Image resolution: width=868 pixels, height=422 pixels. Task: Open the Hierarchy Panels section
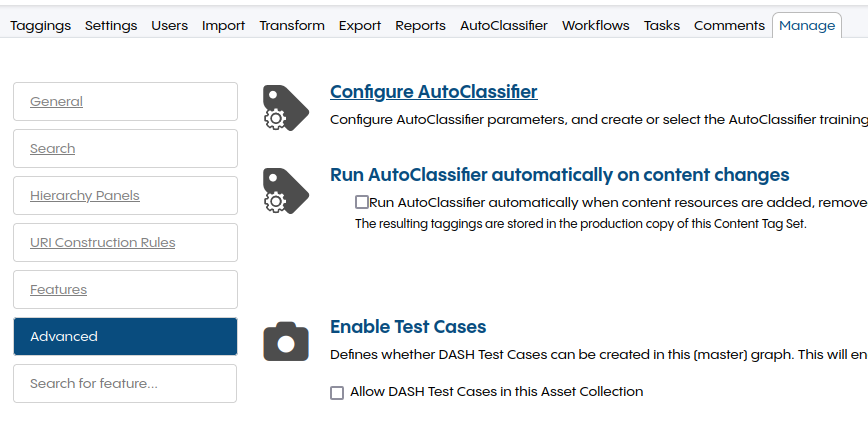pyautogui.click(x=85, y=196)
